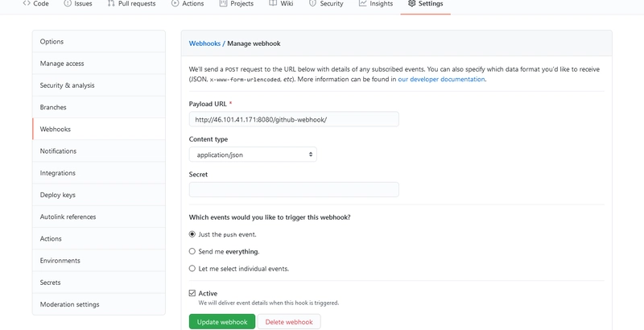Image resolution: width=644 pixels, height=330 pixels.
Task: Click into the Secret input field
Action: click(294, 190)
